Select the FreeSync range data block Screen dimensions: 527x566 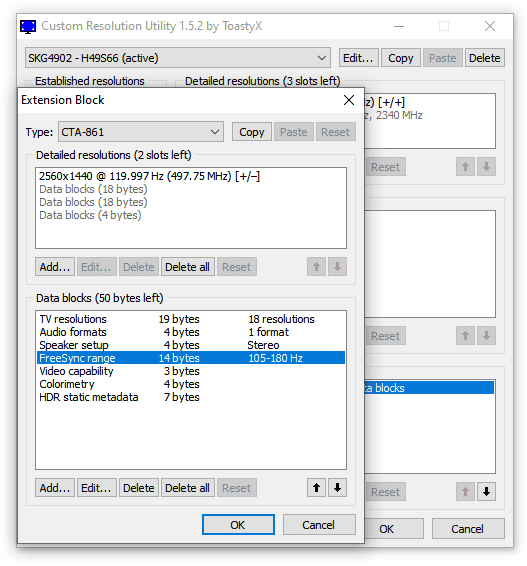[191, 358]
